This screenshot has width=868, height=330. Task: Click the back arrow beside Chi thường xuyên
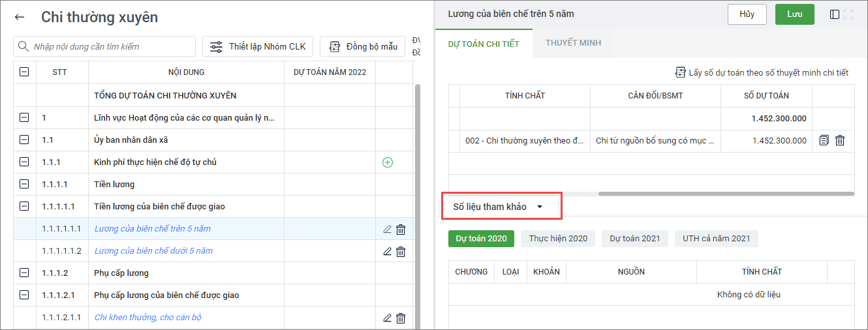[x=20, y=18]
